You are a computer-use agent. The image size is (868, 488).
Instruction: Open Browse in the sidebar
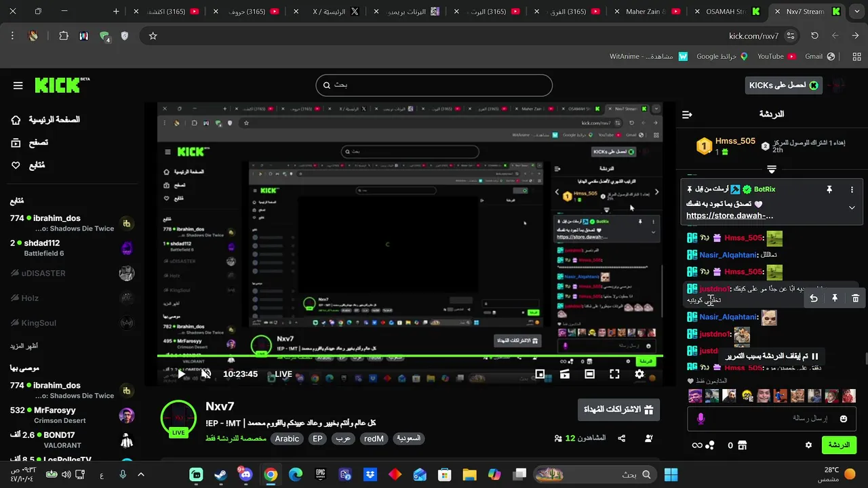pyautogui.click(x=30, y=143)
